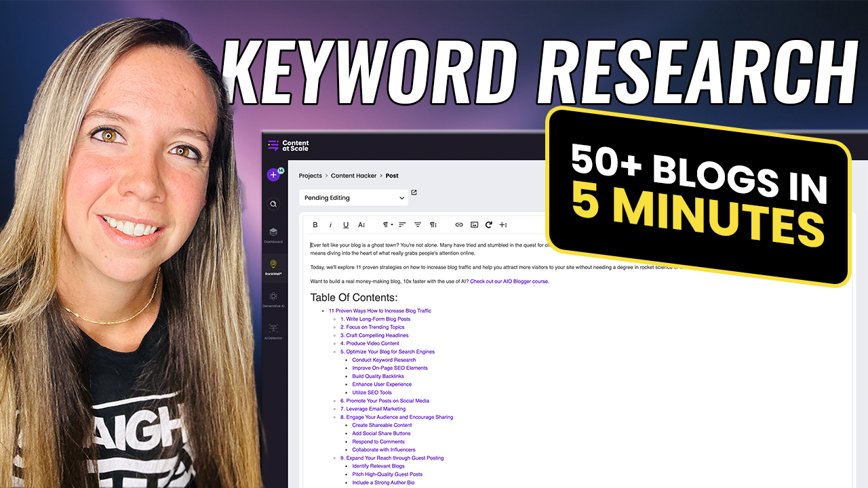Open '6. Promote Your Posts on Social Media'
The height and width of the screenshot is (488, 868).
click(x=384, y=401)
